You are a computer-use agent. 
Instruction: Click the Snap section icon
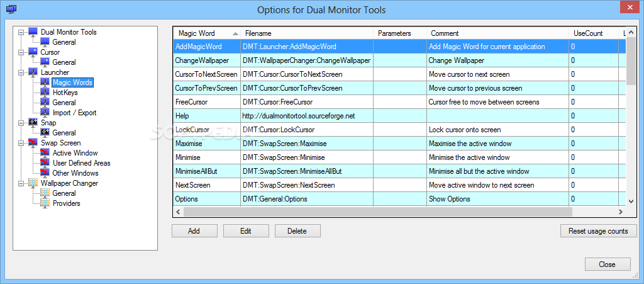[33, 122]
